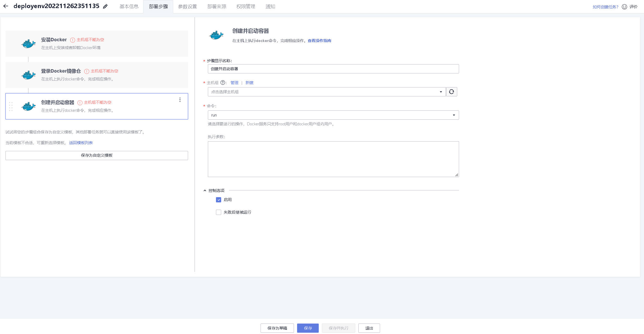Select the 登录Docker镜像仓 step
Viewport: 644px width, 334px height.
click(x=97, y=75)
